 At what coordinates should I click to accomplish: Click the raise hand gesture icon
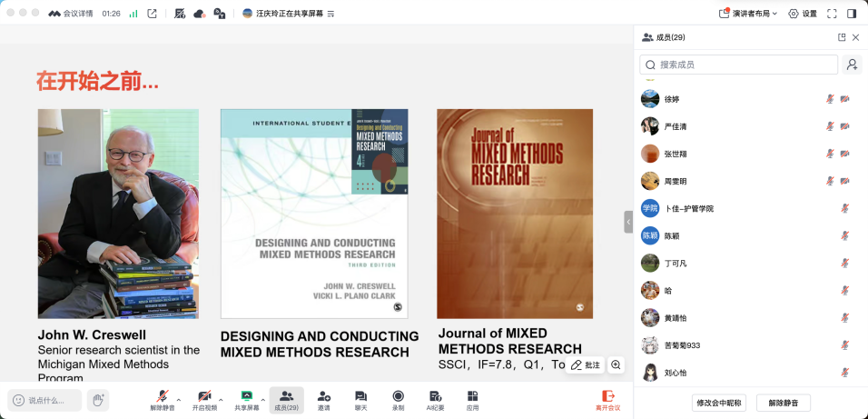(x=98, y=400)
